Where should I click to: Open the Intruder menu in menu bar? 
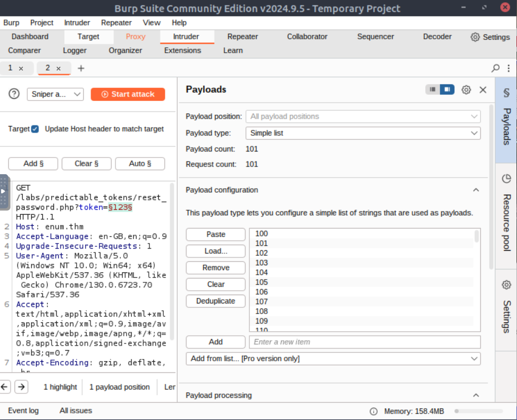tap(77, 23)
